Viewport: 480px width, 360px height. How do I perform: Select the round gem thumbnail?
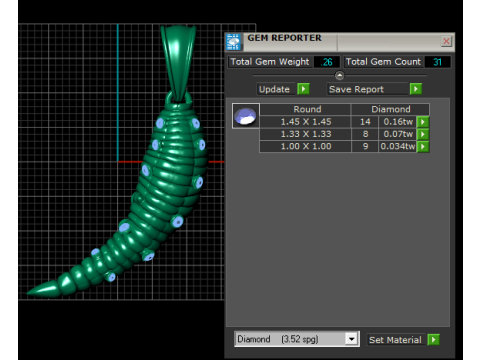point(246,116)
